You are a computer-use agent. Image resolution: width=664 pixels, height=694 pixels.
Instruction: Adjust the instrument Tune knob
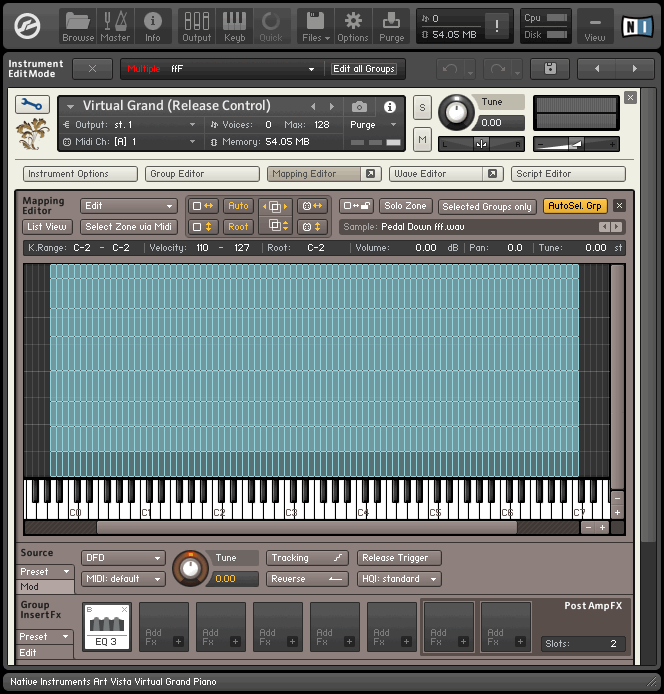[x=456, y=112]
